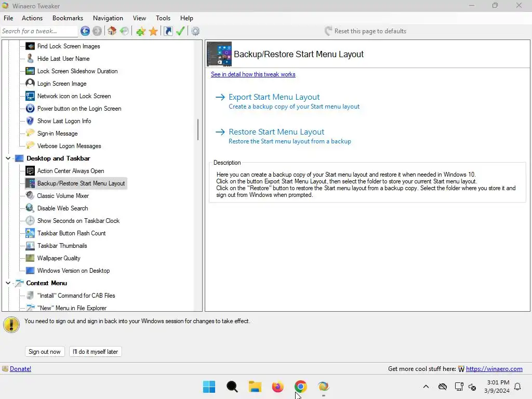Image resolution: width=532 pixels, height=399 pixels.
Task: Open Firefox from the taskbar
Action: 277,387
